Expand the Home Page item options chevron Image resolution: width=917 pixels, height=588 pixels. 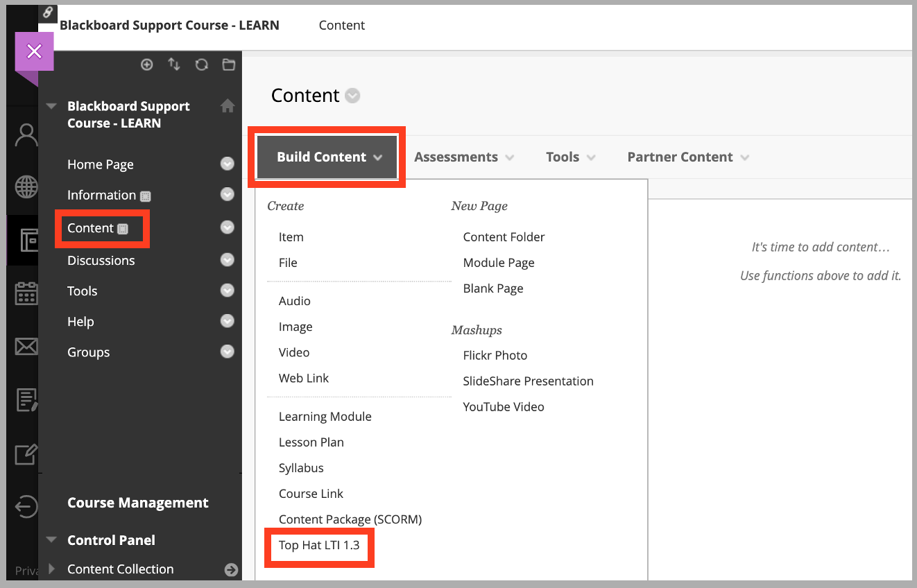pos(228,164)
